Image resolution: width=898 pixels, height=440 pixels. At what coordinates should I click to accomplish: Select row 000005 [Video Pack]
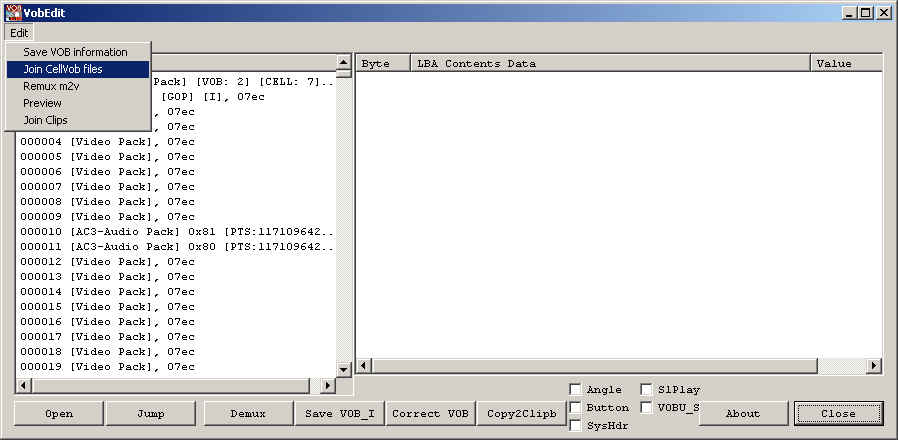(175, 156)
